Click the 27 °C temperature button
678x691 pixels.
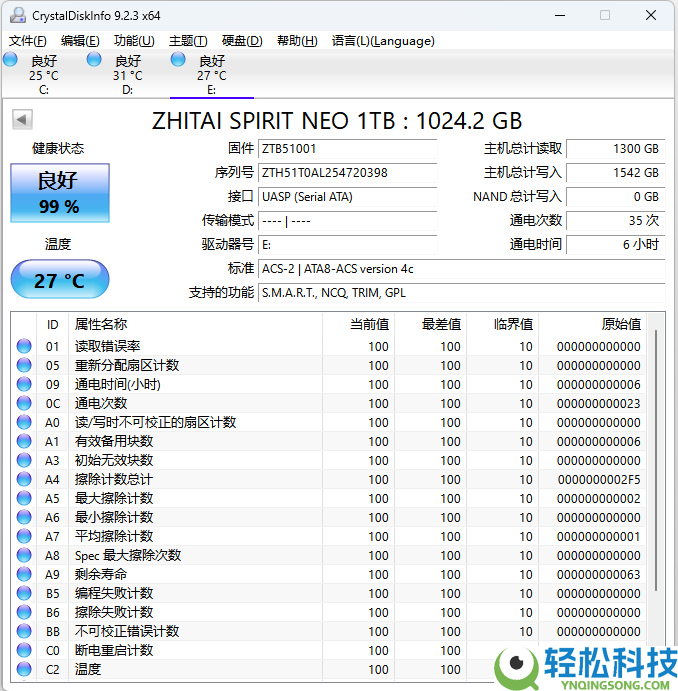(x=60, y=279)
